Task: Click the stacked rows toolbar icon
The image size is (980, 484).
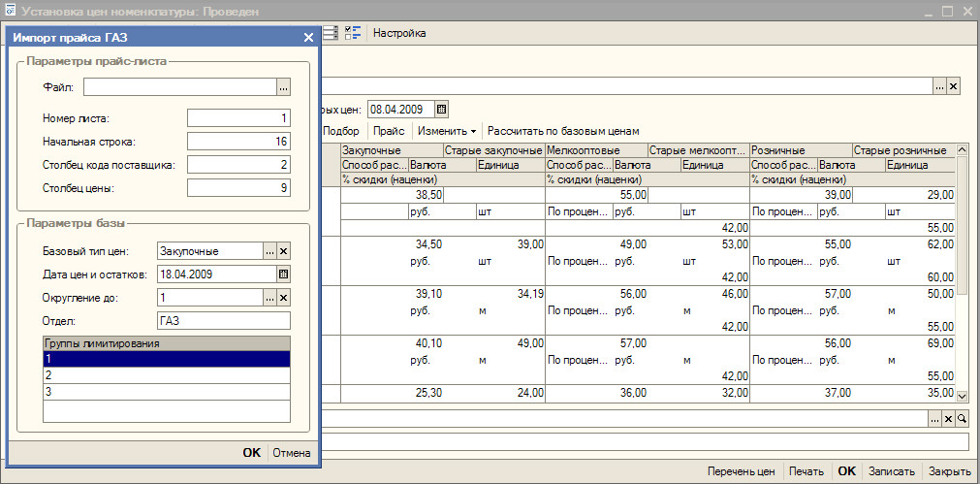Action: point(332,33)
